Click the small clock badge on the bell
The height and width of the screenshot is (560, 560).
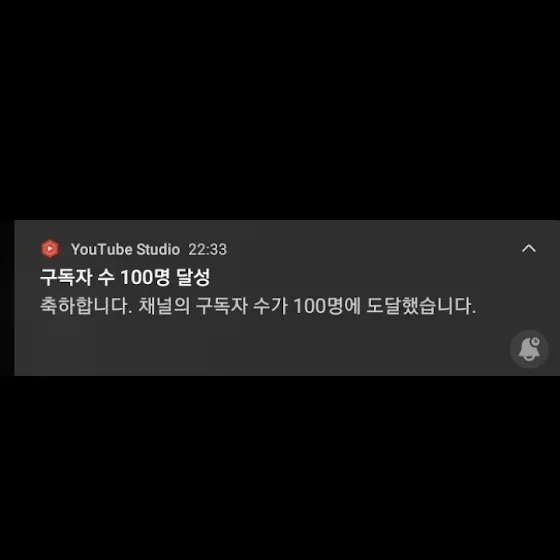tap(535, 342)
